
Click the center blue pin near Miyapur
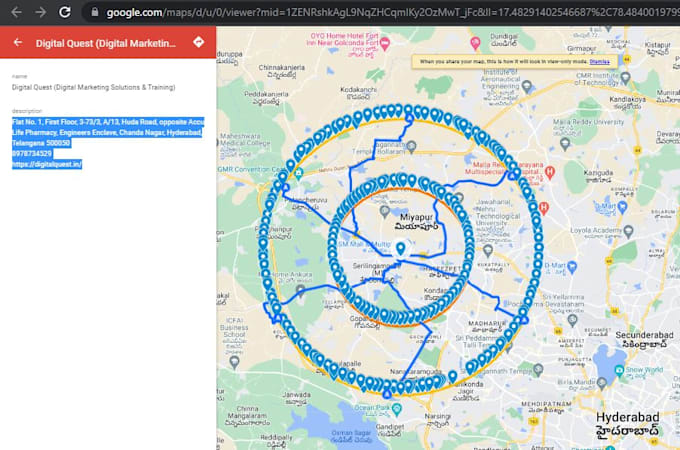coord(401,248)
